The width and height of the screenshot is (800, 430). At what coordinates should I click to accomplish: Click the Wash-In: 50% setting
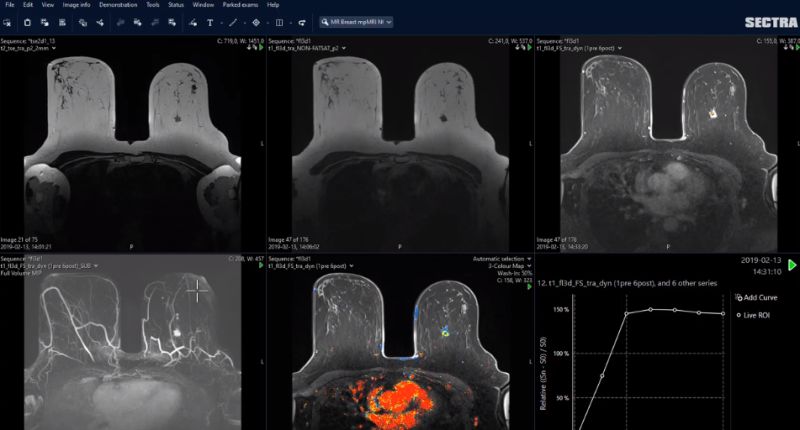(x=514, y=273)
